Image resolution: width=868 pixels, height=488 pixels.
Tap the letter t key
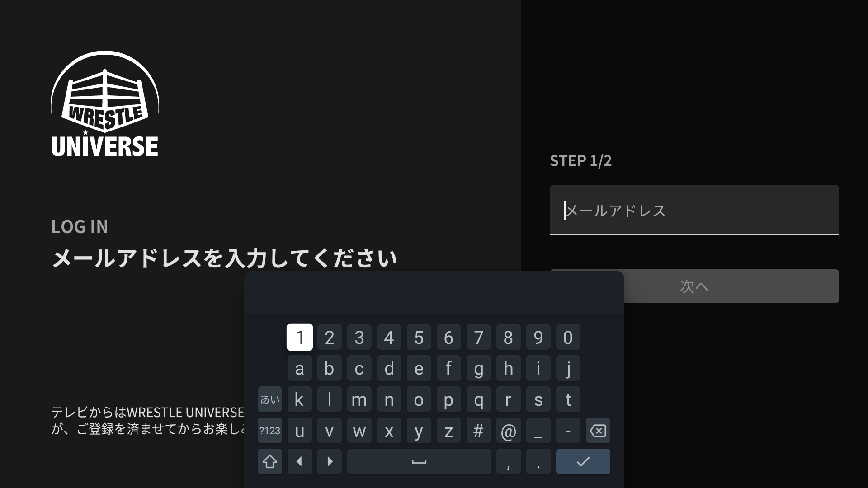[x=568, y=399]
